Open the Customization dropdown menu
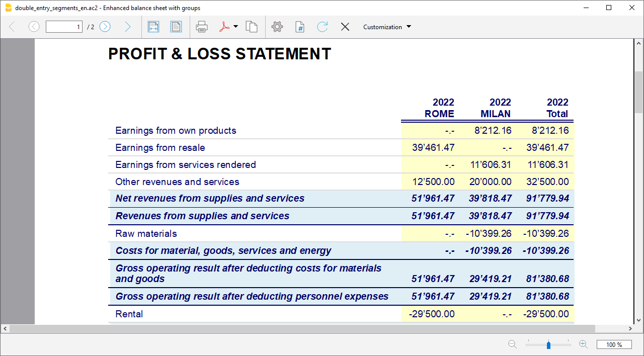This screenshot has width=644, height=356. (x=387, y=27)
